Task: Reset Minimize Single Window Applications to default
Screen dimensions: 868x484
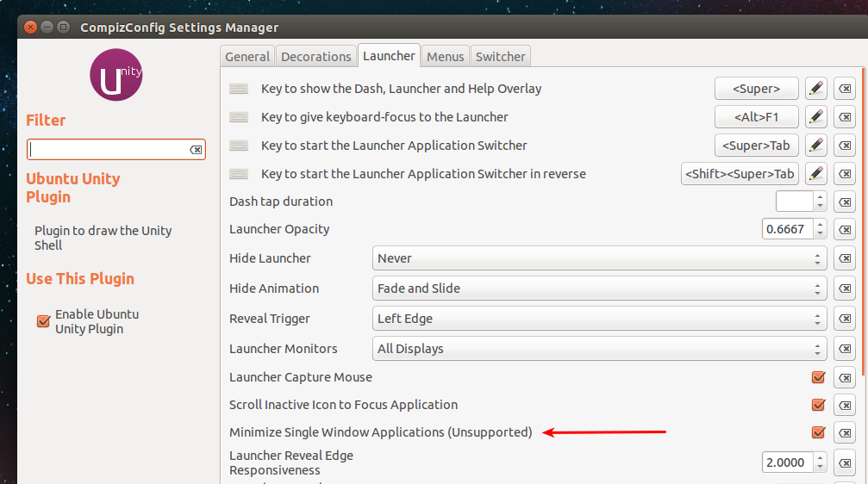Action: click(x=845, y=432)
